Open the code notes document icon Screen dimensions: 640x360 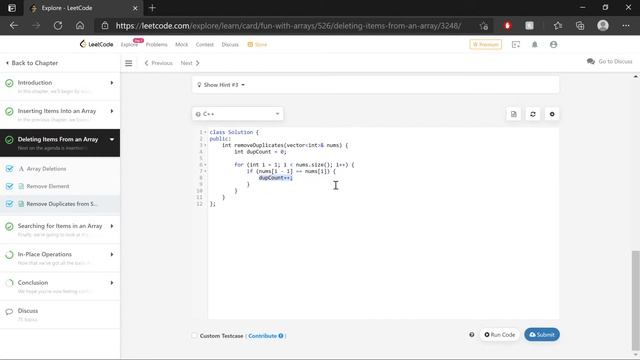[513, 114]
